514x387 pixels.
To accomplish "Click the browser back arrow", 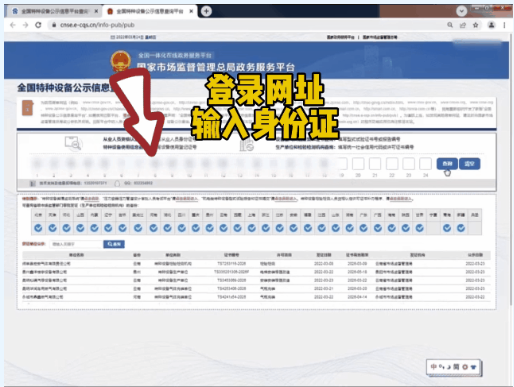I will 13,25.
